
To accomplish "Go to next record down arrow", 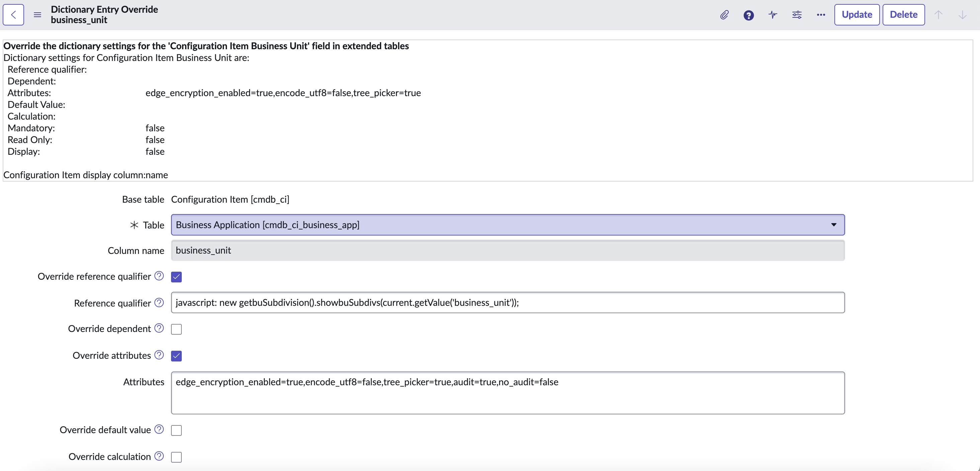I will point(963,15).
